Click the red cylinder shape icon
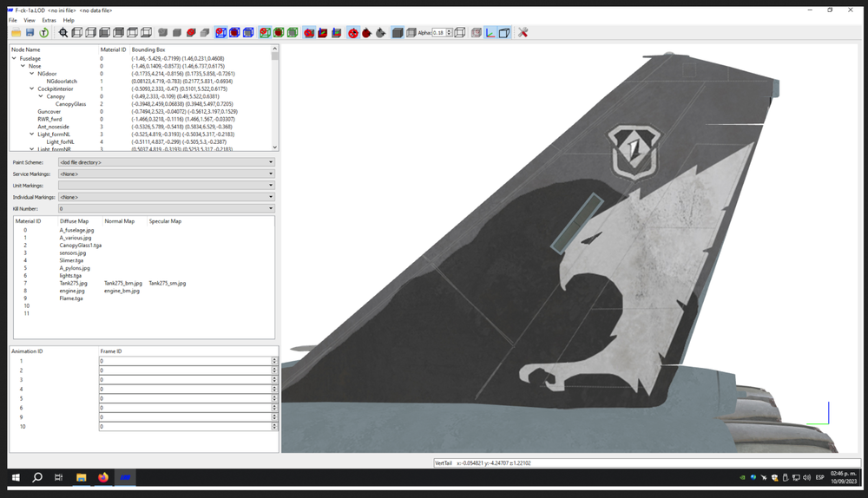The width and height of the screenshot is (868, 498). click(191, 33)
